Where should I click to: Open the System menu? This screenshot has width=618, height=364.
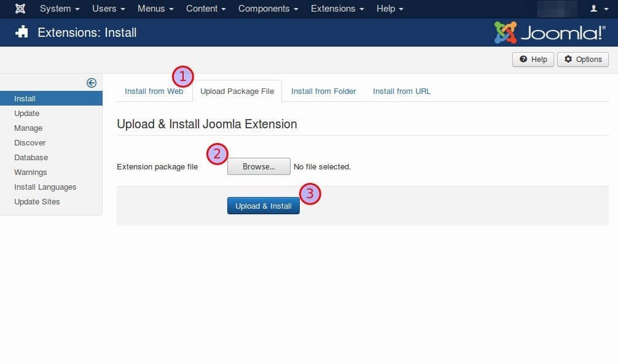pyautogui.click(x=60, y=9)
